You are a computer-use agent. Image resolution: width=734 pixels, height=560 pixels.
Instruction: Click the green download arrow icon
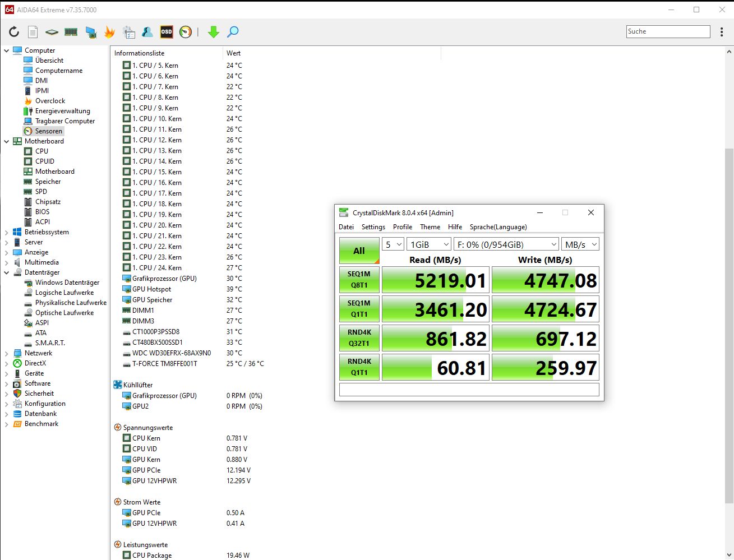(213, 32)
